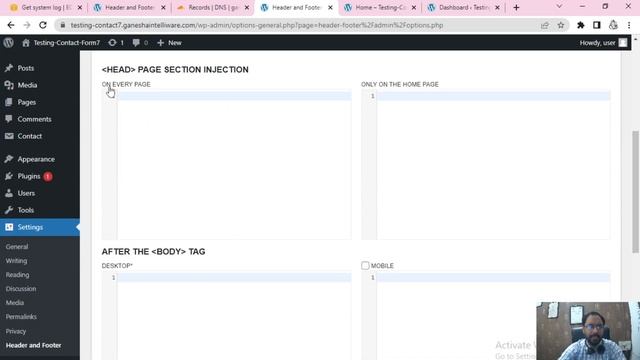The height and width of the screenshot is (360, 640).
Task: Toggle the browser side panel icon
Action: pos(597,25)
